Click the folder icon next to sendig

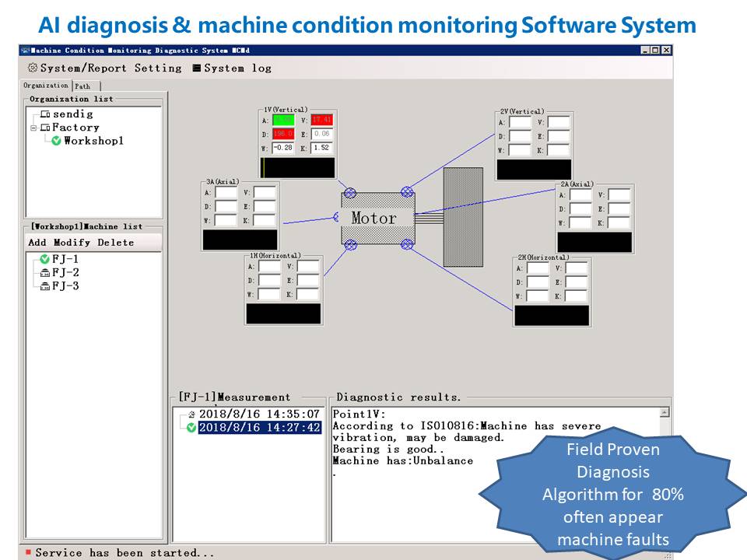tap(45, 114)
